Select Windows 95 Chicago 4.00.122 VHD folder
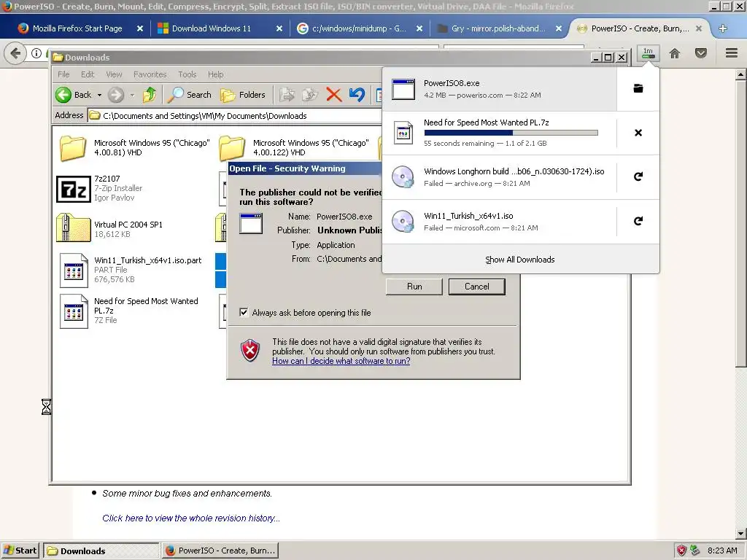This screenshot has width=747, height=560. pos(231,148)
